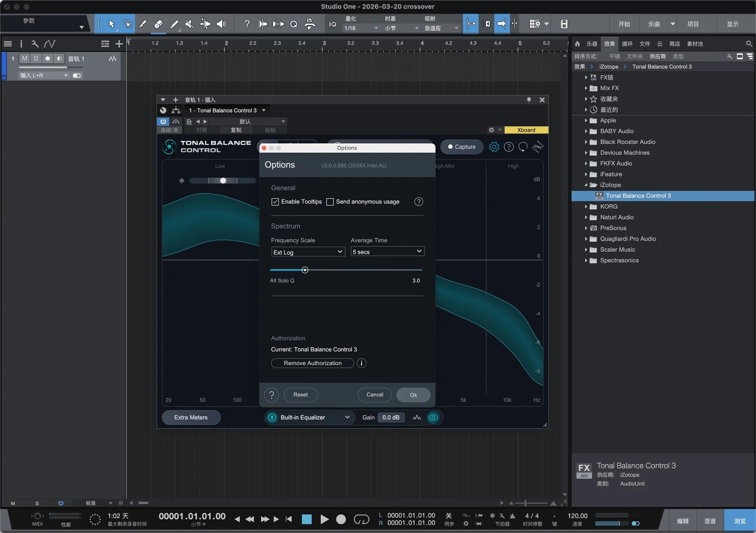Select the Eraser tool in toolbar
Image resolution: width=756 pixels, height=533 pixels.
(158, 24)
